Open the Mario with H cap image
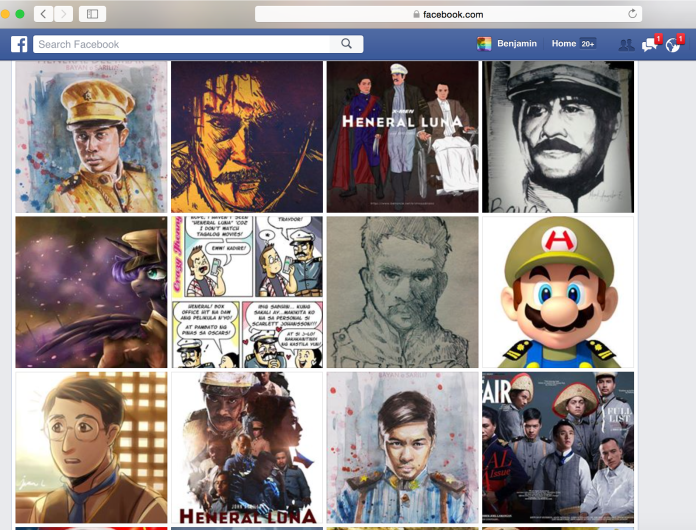The width and height of the screenshot is (696, 530). coord(558,292)
